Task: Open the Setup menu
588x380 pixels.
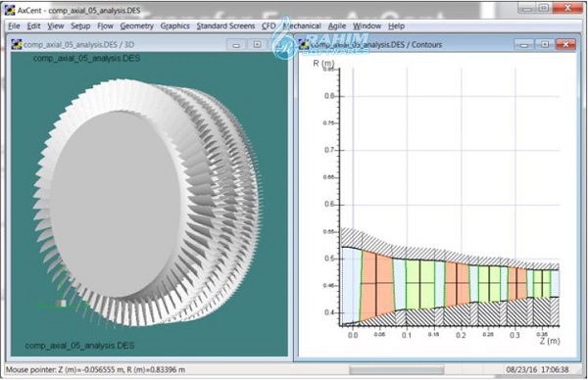Action: (80, 25)
